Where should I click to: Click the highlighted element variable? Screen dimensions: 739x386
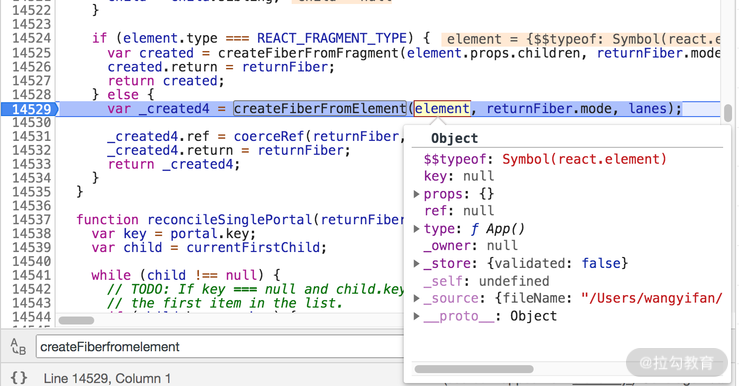click(x=442, y=109)
